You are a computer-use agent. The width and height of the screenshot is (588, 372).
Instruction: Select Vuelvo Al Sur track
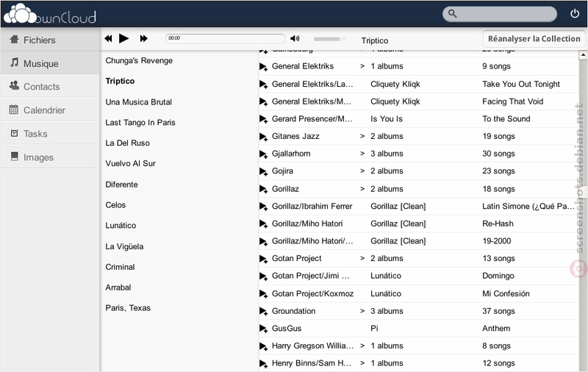[130, 163]
